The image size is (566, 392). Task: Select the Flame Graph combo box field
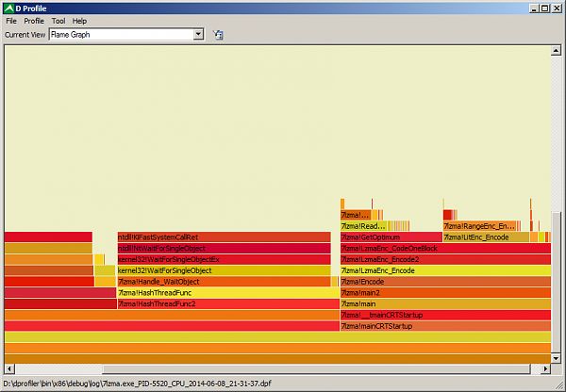tap(126, 35)
